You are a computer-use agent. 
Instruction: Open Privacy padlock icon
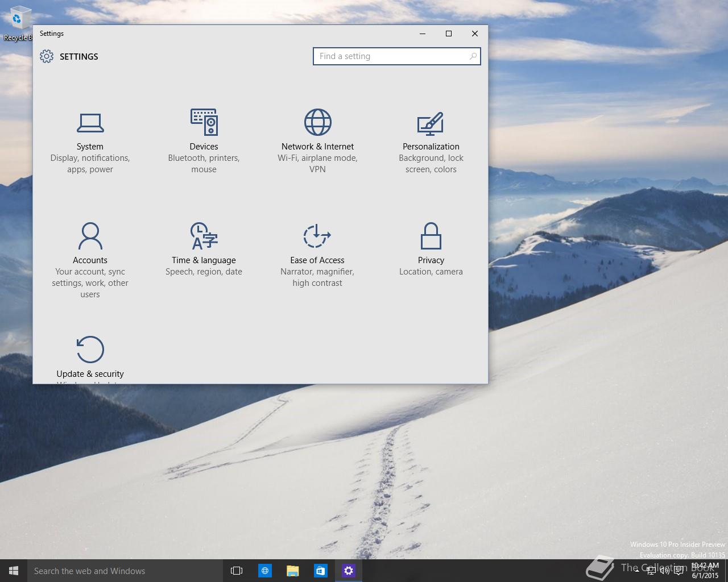(431, 236)
